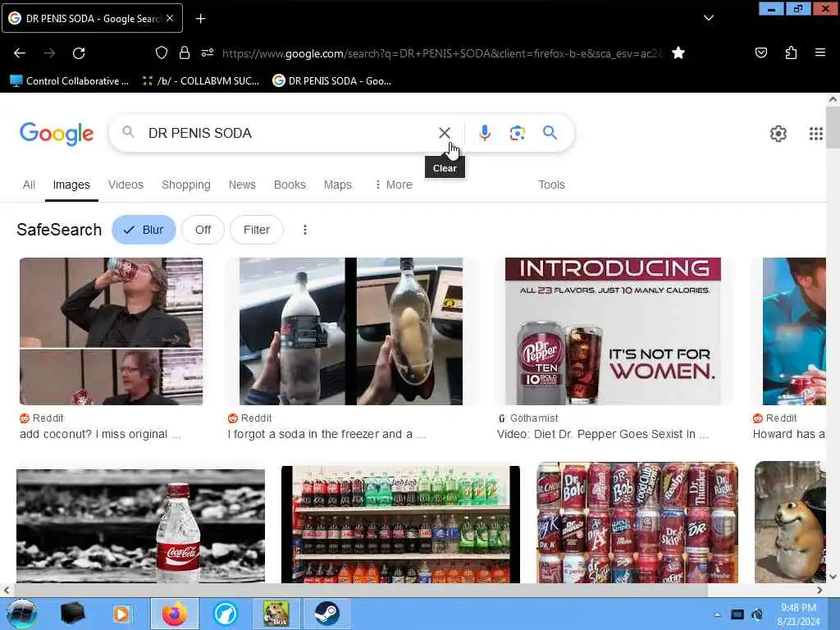This screenshot has width=840, height=630.
Task: Go to the Google logo homepage
Action: click(x=57, y=134)
